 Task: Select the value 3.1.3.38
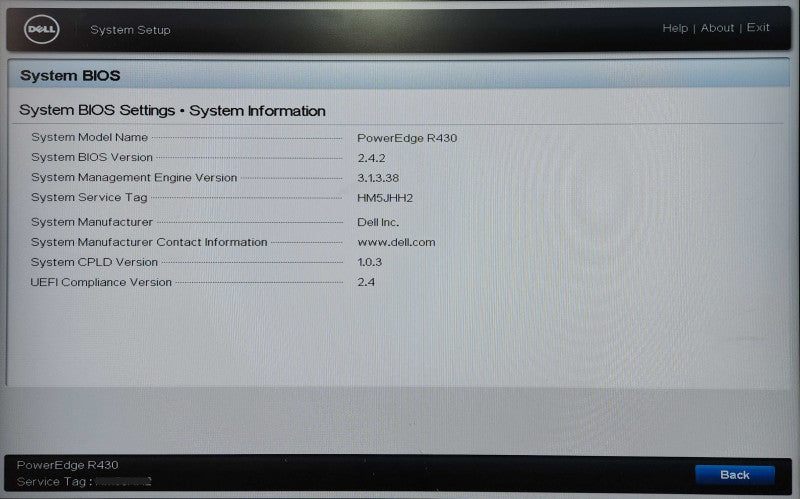pyautogui.click(x=378, y=178)
